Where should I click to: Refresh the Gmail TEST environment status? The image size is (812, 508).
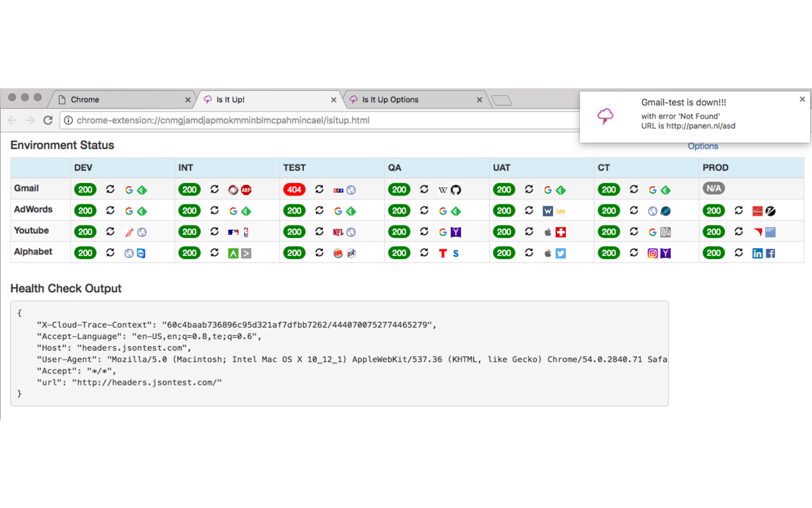[320, 189]
